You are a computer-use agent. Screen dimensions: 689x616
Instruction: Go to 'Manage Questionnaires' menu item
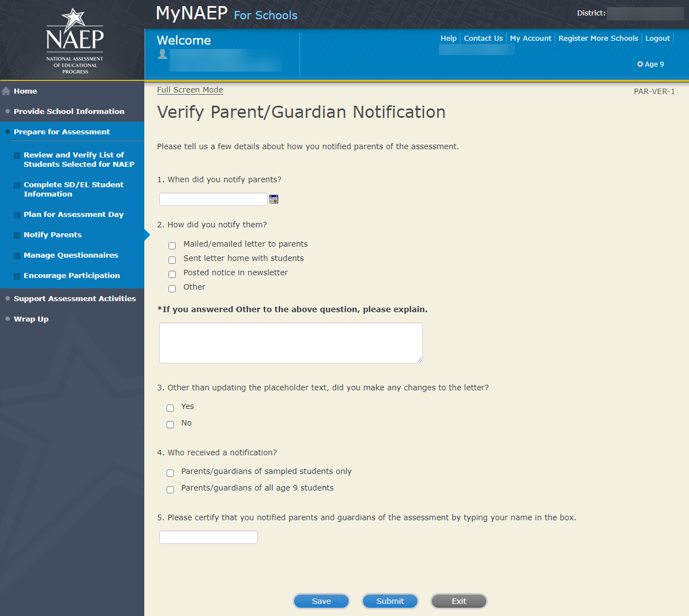point(70,255)
